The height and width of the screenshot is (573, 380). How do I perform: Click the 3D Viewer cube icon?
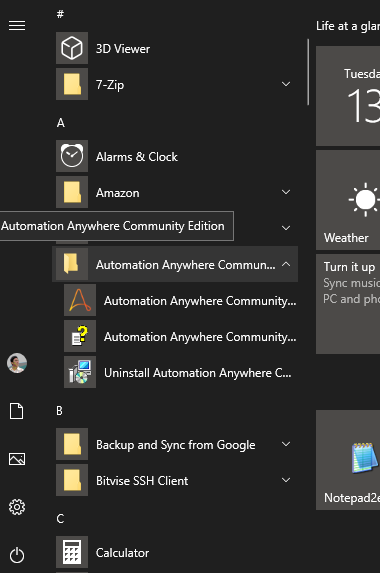pos(72,48)
